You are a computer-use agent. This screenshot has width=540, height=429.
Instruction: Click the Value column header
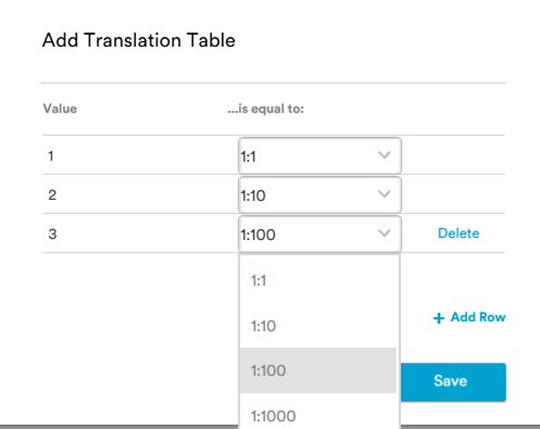60,109
